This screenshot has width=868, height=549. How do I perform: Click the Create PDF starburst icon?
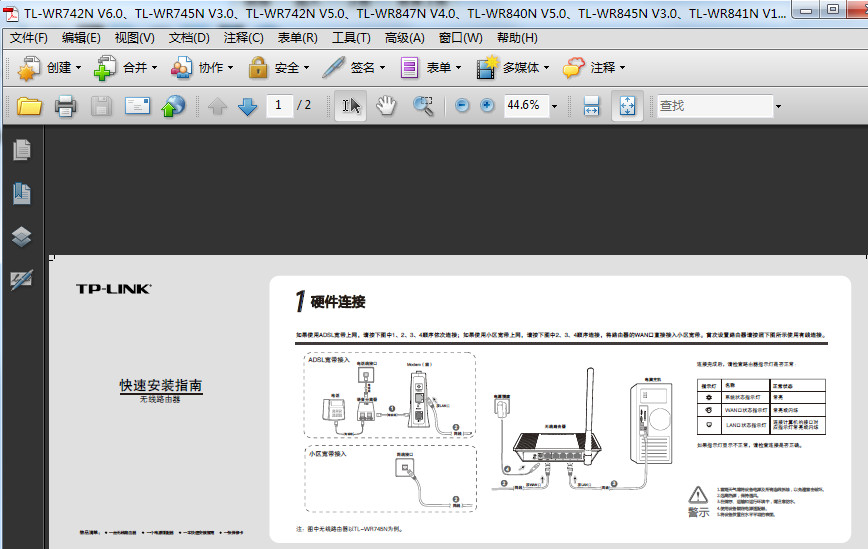click(29, 68)
